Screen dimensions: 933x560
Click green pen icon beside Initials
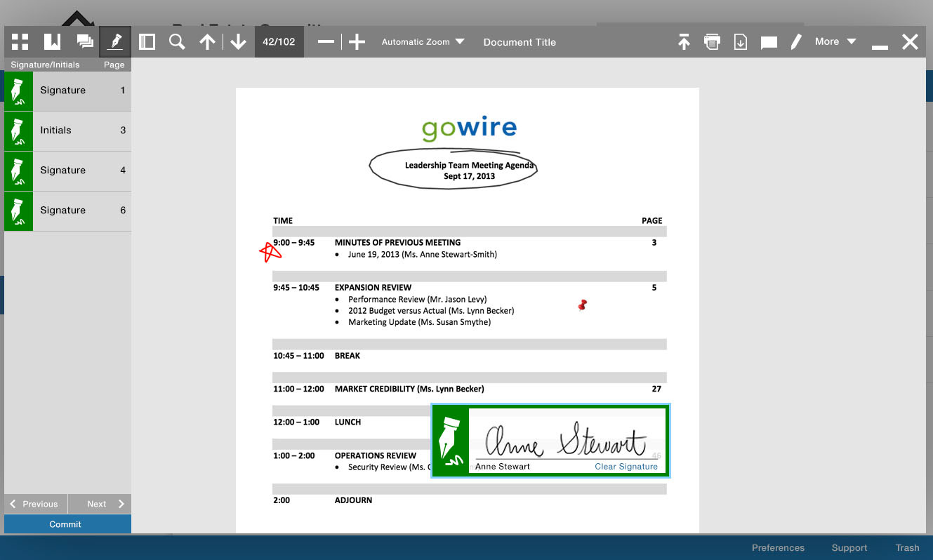(18, 131)
